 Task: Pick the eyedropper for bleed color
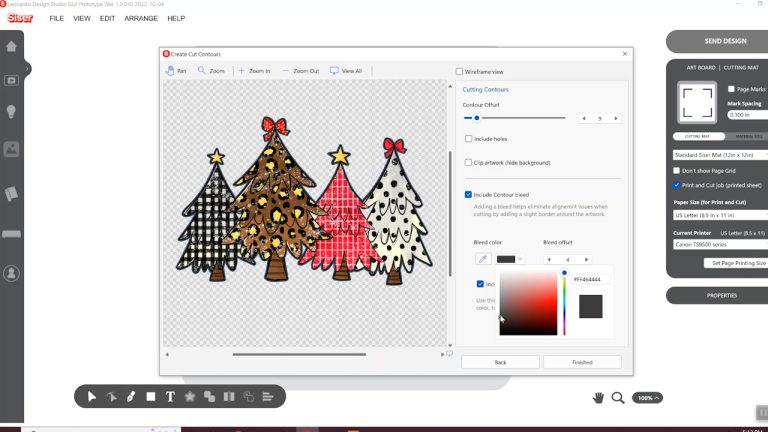483,259
